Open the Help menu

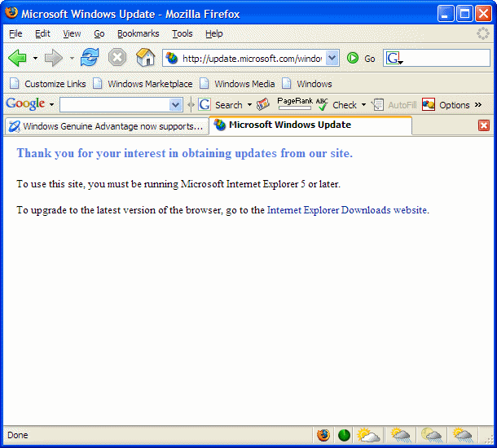click(x=214, y=33)
